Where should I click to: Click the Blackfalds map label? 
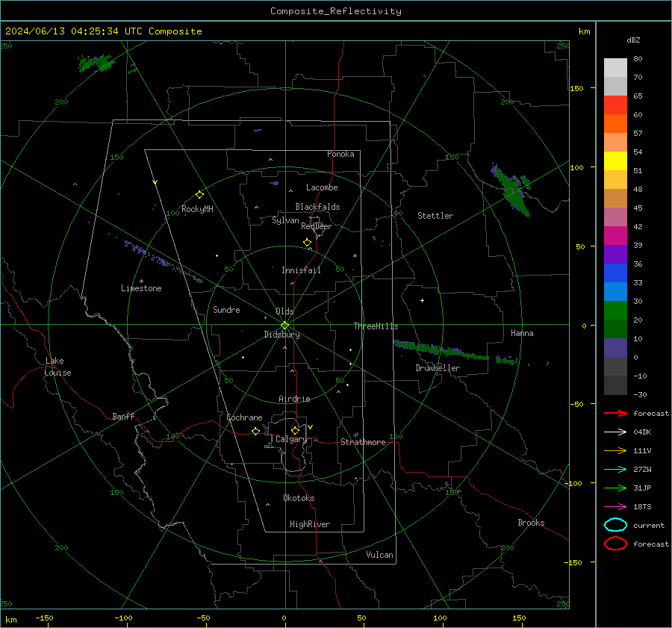click(x=317, y=207)
